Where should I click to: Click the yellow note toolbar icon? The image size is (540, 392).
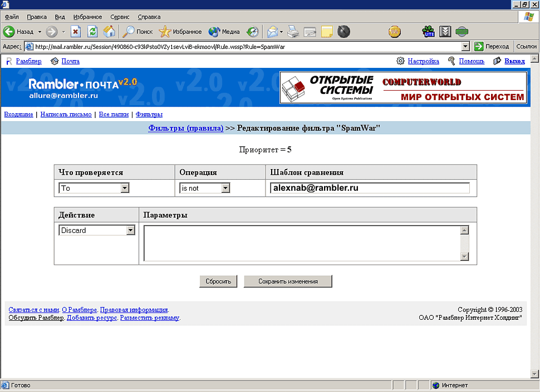(327, 32)
